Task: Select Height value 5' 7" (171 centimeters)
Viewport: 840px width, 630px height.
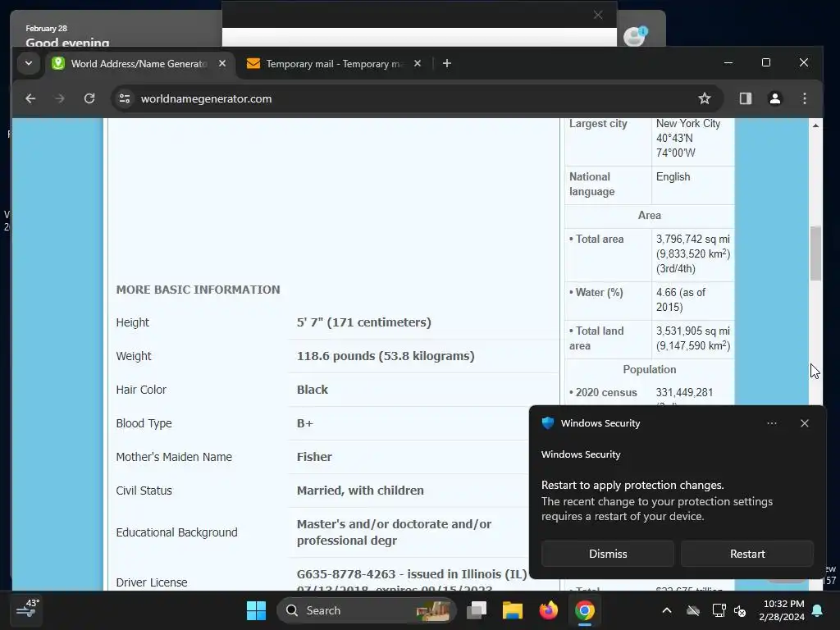Action: tap(363, 322)
